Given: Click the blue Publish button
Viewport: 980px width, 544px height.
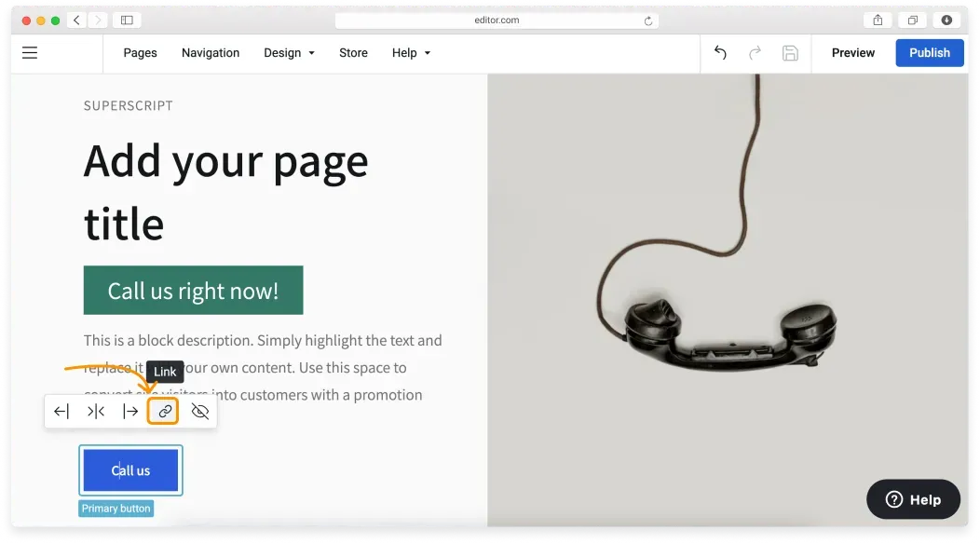Looking at the screenshot, I should [930, 53].
